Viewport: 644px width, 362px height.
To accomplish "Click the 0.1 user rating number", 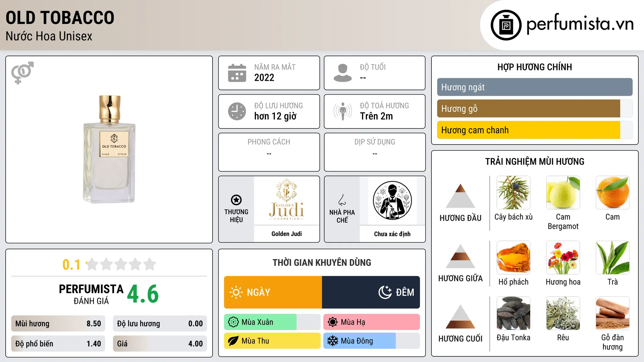I will click(71, 265).
